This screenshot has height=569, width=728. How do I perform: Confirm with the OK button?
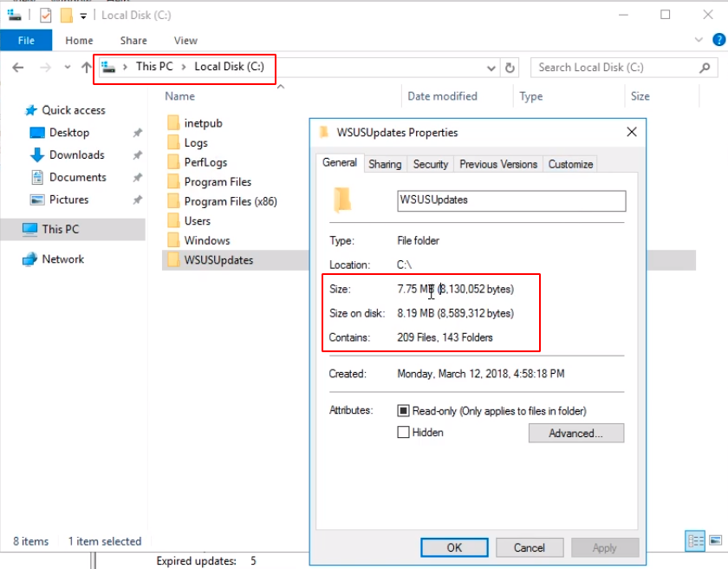click(x=454, y=547)
